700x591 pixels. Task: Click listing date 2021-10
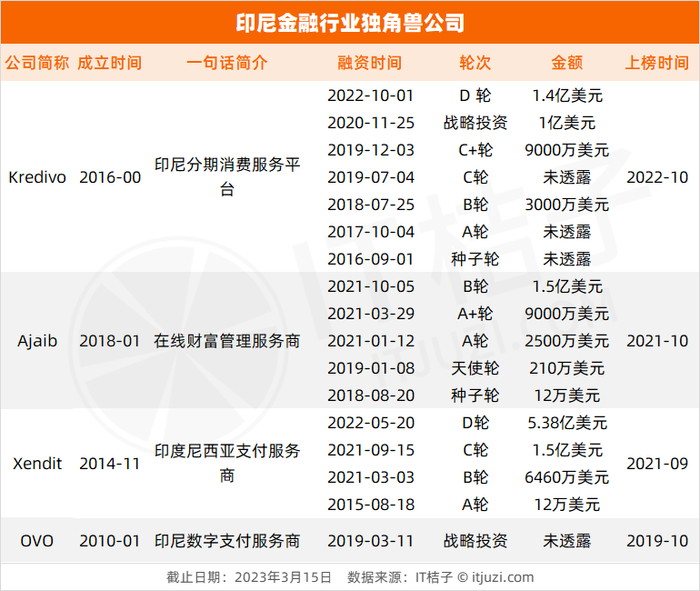coord(657,341)
